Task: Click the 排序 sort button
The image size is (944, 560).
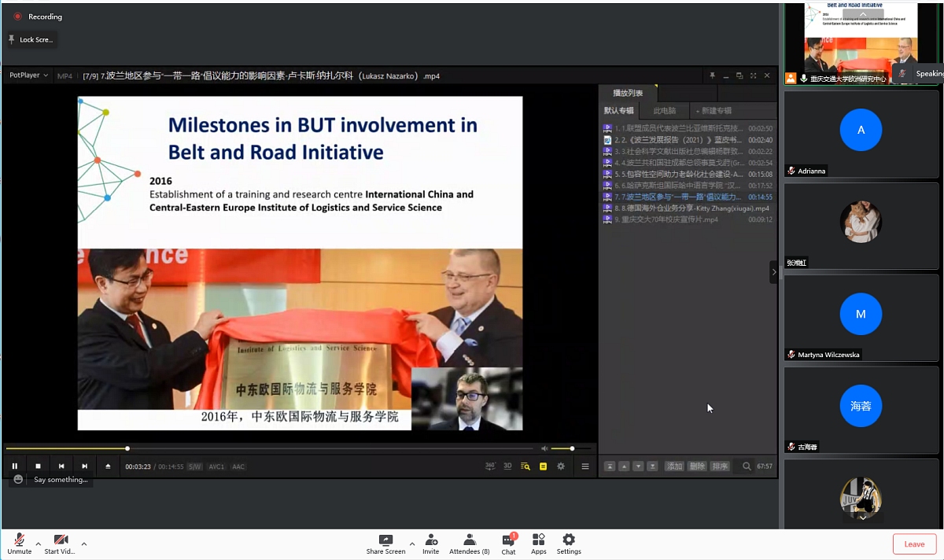Action: click(720, 466)
